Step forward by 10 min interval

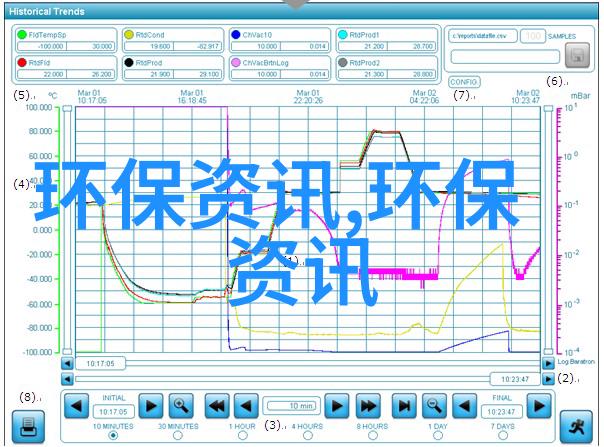(337, 406)
